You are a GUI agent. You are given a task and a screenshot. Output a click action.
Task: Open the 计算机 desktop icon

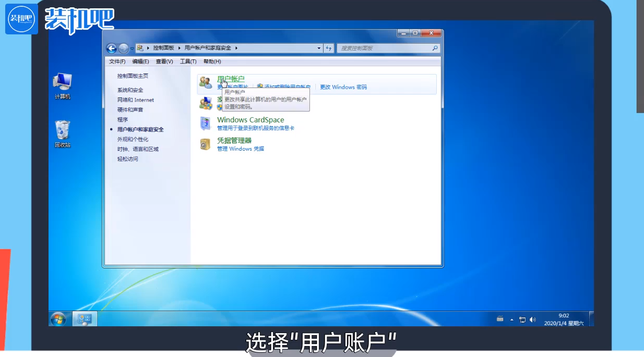tap(63, 87)
